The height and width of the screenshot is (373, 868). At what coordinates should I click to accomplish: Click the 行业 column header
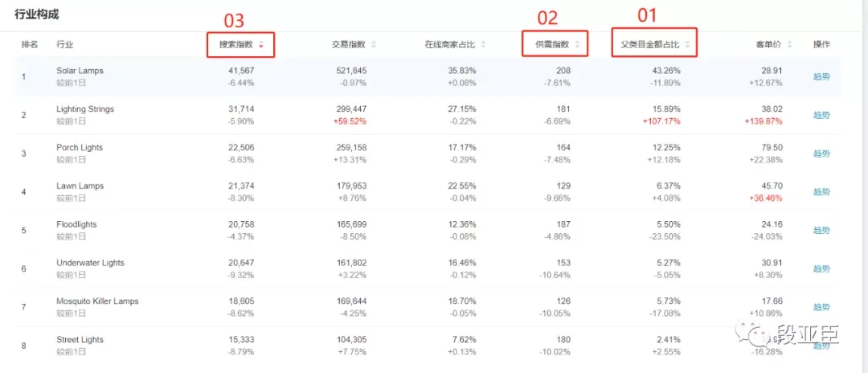point(65,45)
